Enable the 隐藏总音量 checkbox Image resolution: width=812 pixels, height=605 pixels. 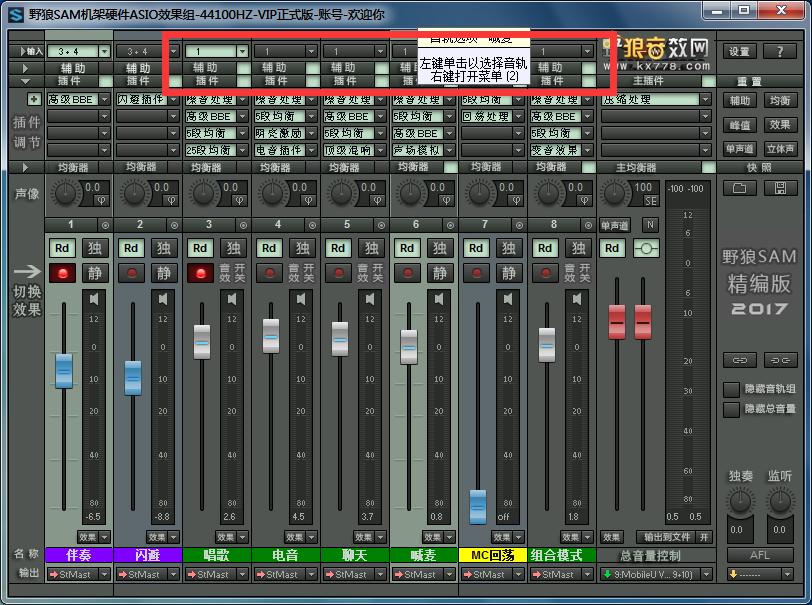click(x=731, y=409)
